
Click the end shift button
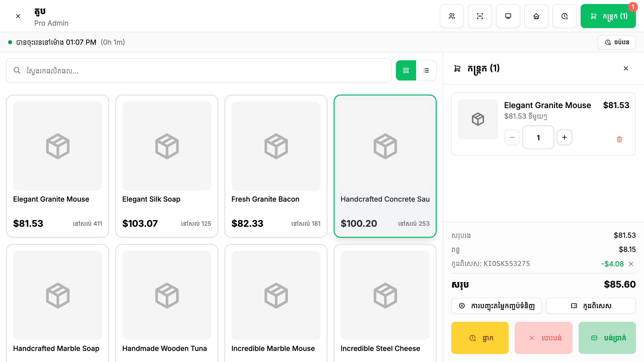617,42
